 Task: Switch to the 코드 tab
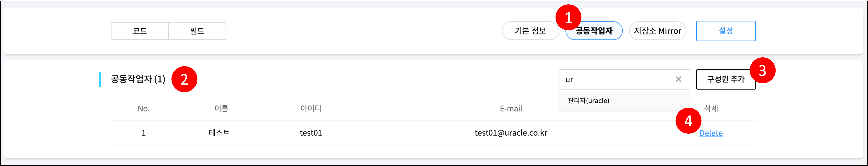(140, 31)
